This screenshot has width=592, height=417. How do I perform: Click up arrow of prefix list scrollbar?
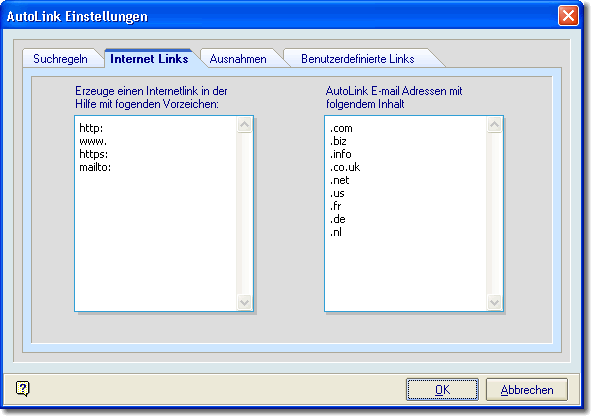(245, 125)
